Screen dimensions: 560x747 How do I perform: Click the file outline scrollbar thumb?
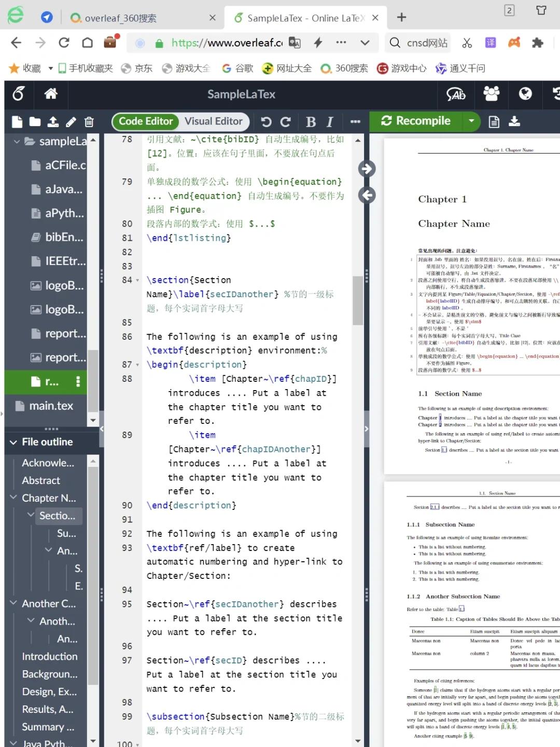click(x=93, y=576)
